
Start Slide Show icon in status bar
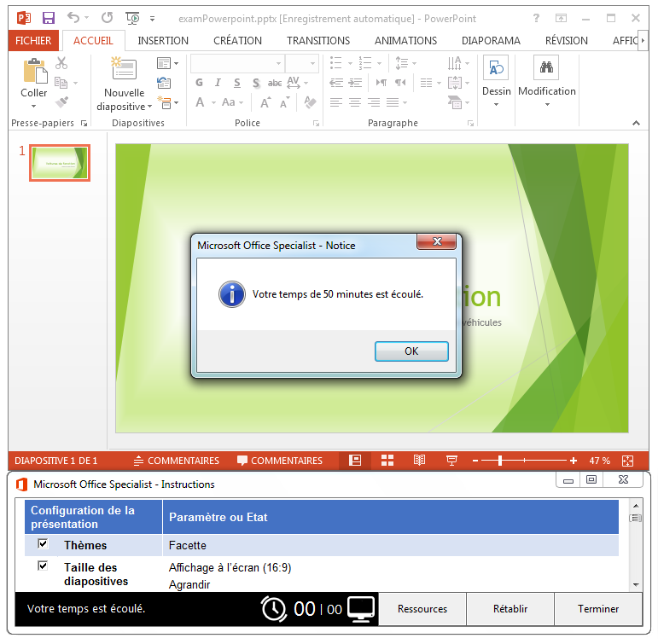point(451,461)
